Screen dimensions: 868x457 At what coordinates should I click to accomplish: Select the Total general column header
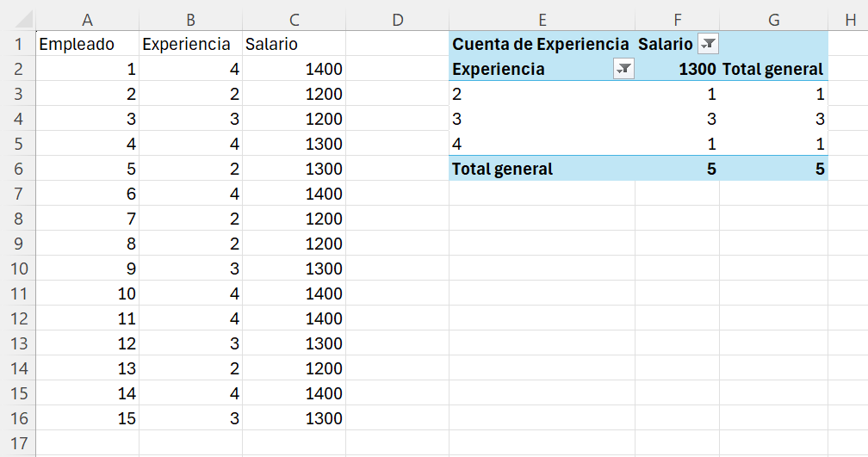tap(774, 69)
